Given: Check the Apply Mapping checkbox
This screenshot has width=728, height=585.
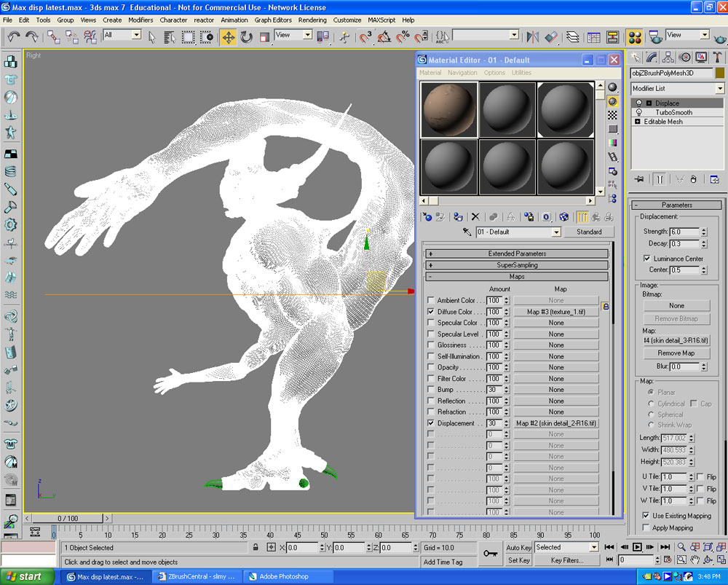Looking at the screenshot, I should point(645,527).
